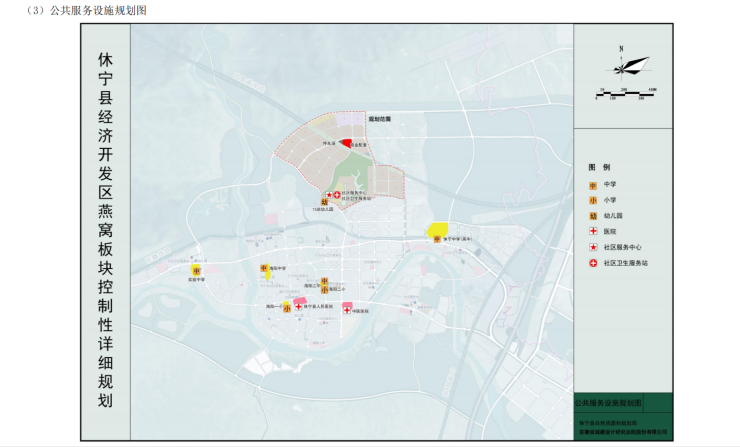Click the round red cross health station map marker
The height and width of the screenshot is (447, 740).
[337, 195]
